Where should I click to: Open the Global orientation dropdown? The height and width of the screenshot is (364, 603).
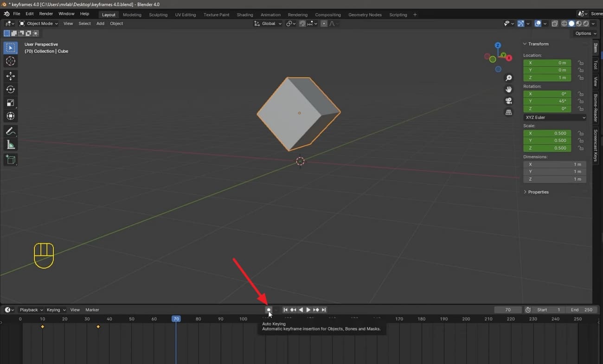[x=268, y=24]
